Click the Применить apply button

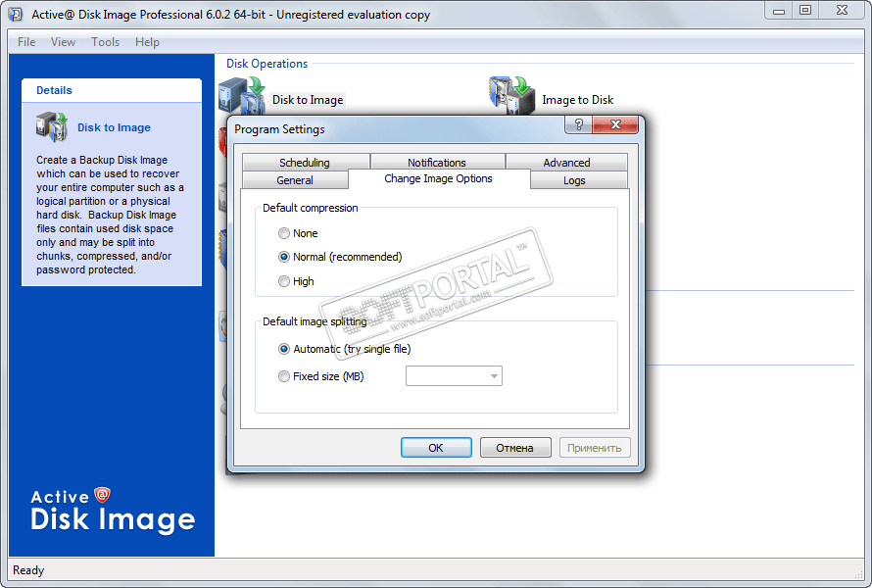(595, 447)
